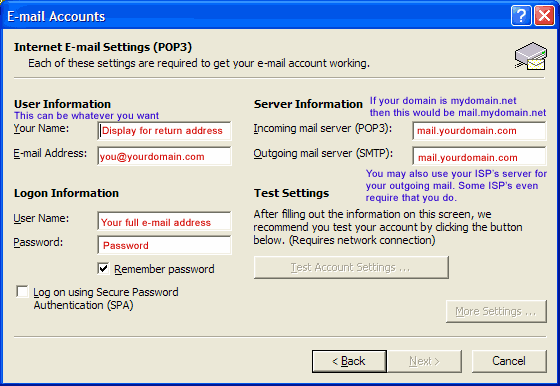Image resolution: width=560 pixels, height=386 pixels.
Task: Click the mail server envelope icon
Action: (x=531, y=56)
